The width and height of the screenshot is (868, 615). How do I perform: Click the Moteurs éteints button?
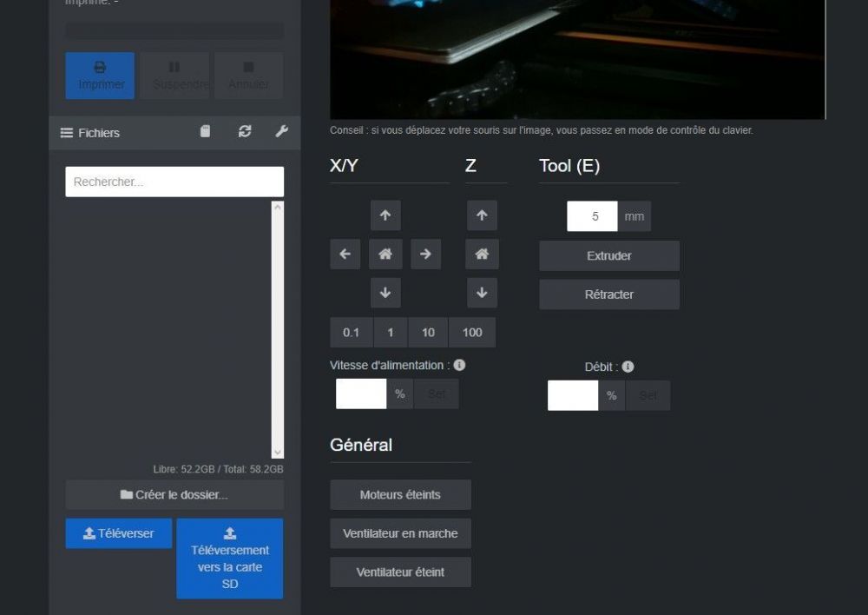click(x=400, y=495)
